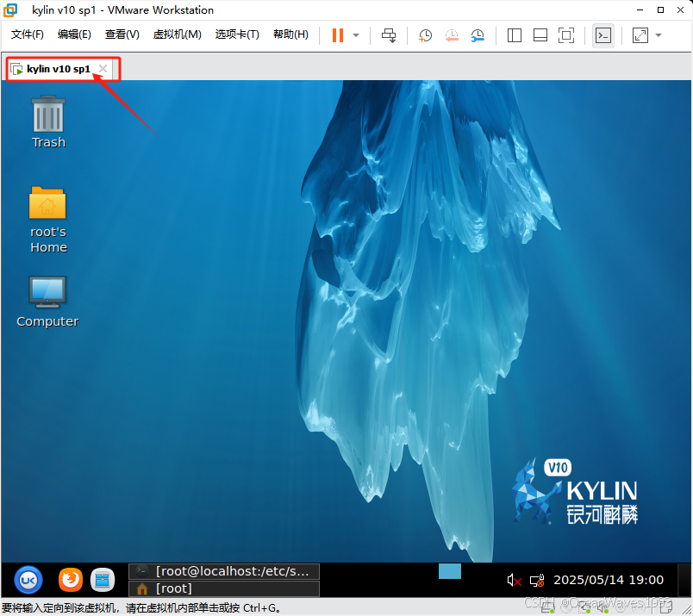Switch to the [root] file browser task
Viewport: 693px width, 616px height.
pos(224,588)
